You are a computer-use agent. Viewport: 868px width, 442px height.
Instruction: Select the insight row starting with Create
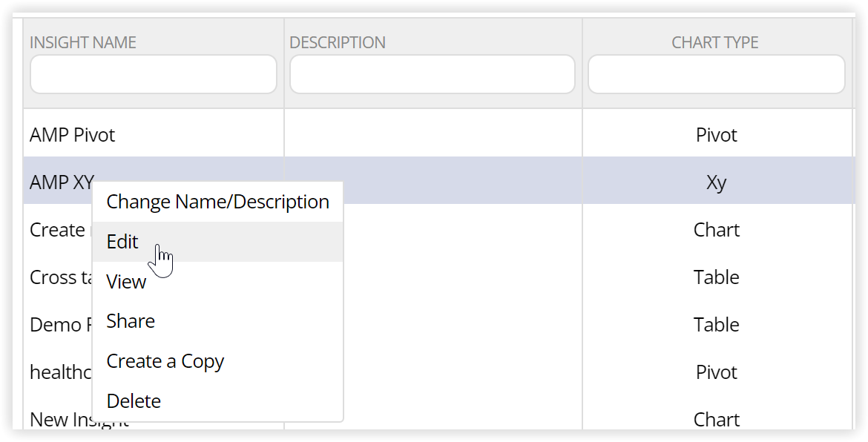click(57, 230)
